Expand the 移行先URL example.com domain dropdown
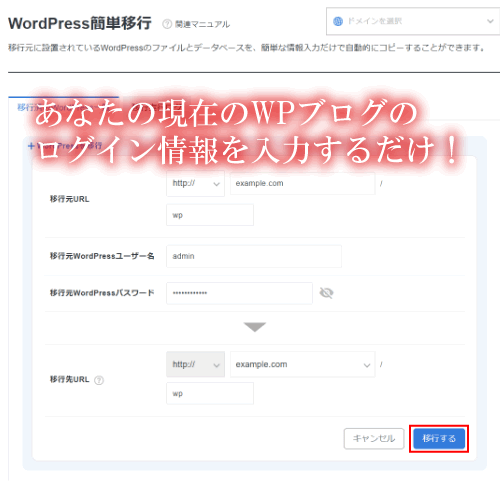The width and height of the screenshot is (500, 486). [303, 364]
